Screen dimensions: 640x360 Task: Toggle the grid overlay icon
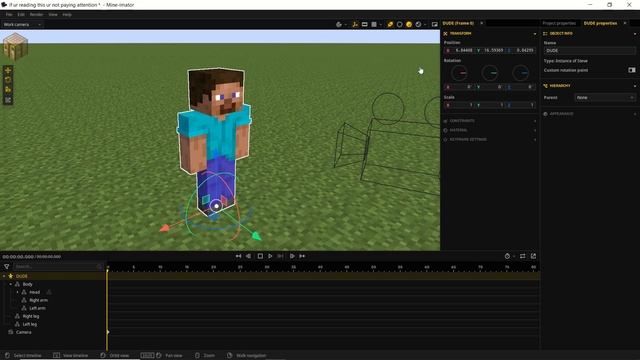click(x=374, y=24)
